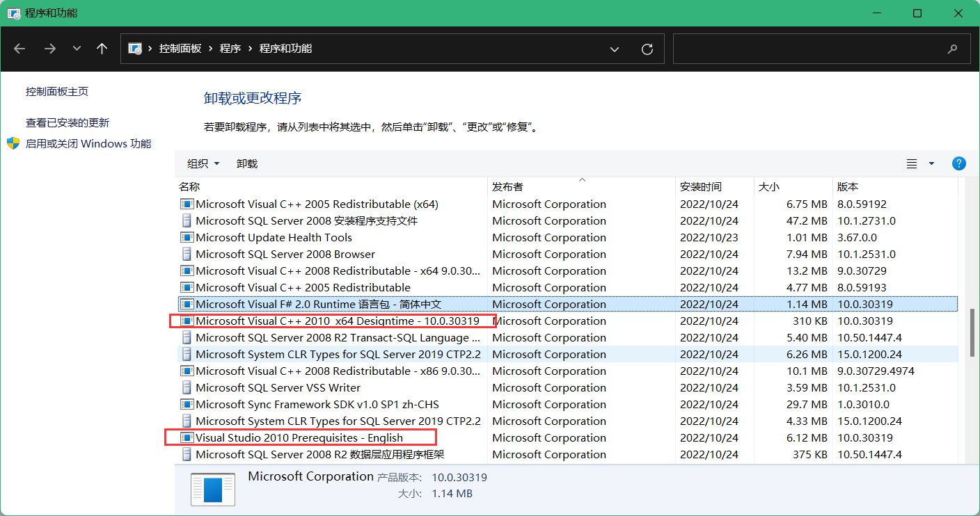Click the change view layout icon

[912, 163]
